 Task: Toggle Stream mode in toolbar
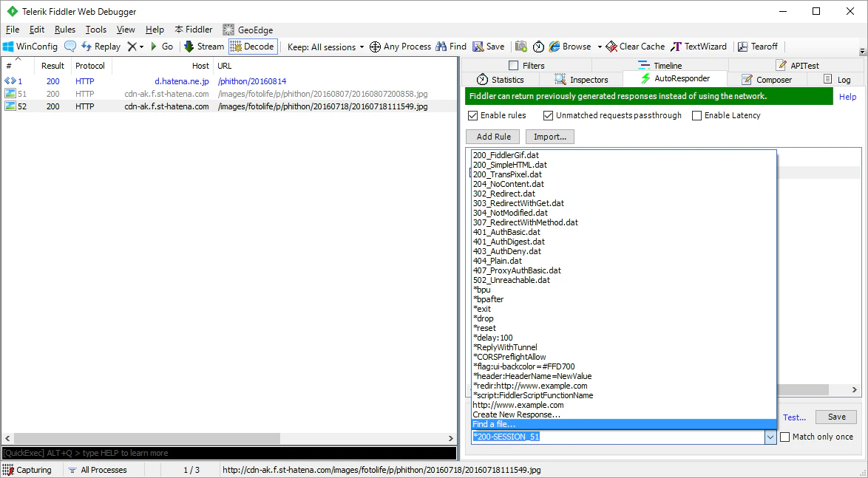pos(204,47)
